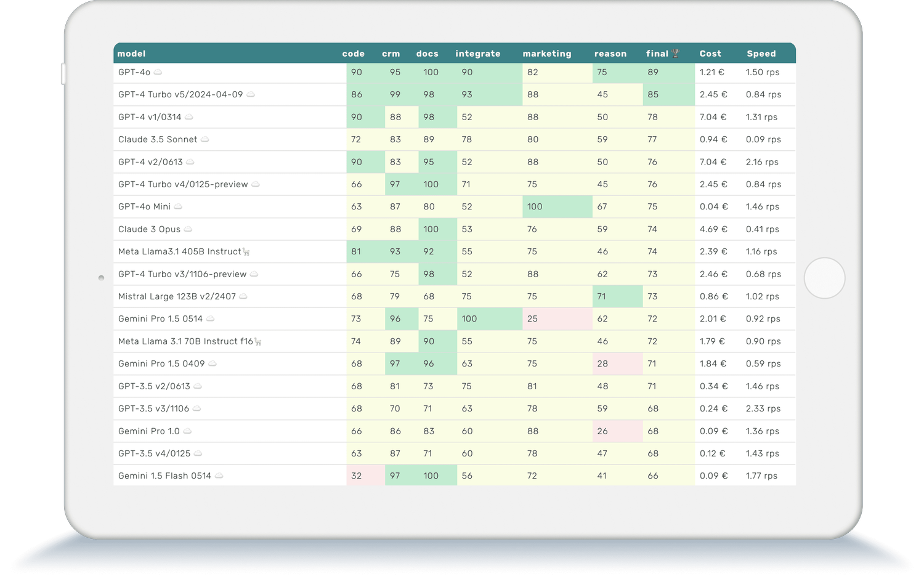Click the cloud icon next to GPT-4o Mini

(177, 206)
